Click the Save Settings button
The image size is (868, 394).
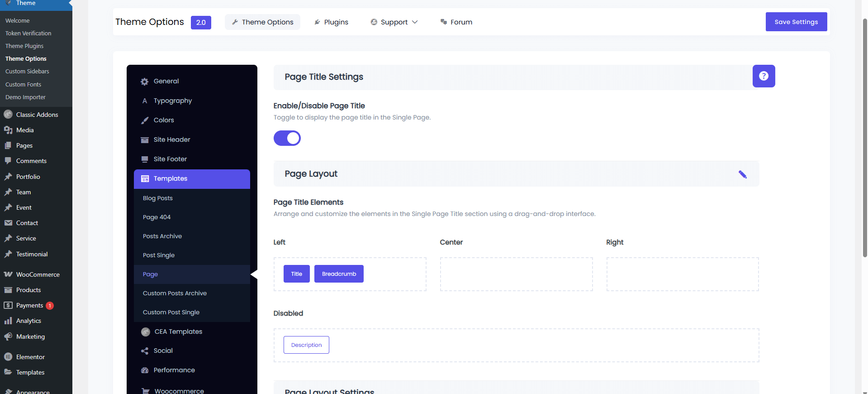[796, 22]
